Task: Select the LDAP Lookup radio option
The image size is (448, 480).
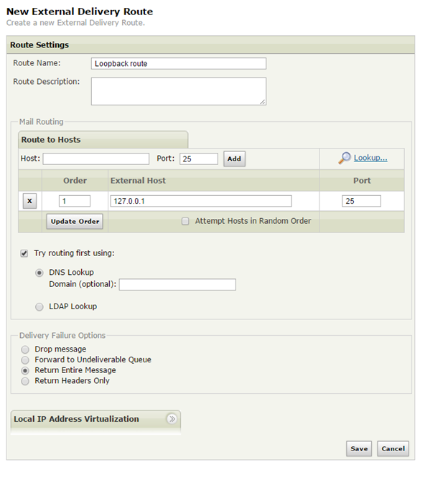Action: click(x=39, y=306)
